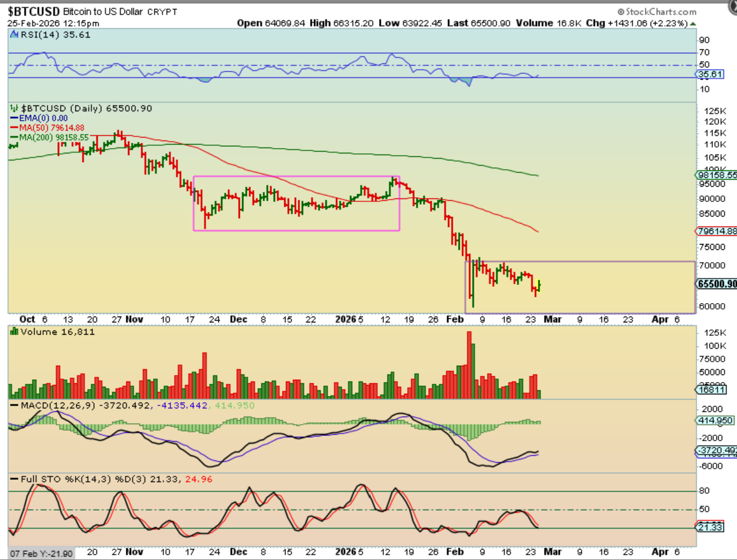
Task: Click the '07 Feb Y:-21.90' cursor readout
Action: pos(41,554)
